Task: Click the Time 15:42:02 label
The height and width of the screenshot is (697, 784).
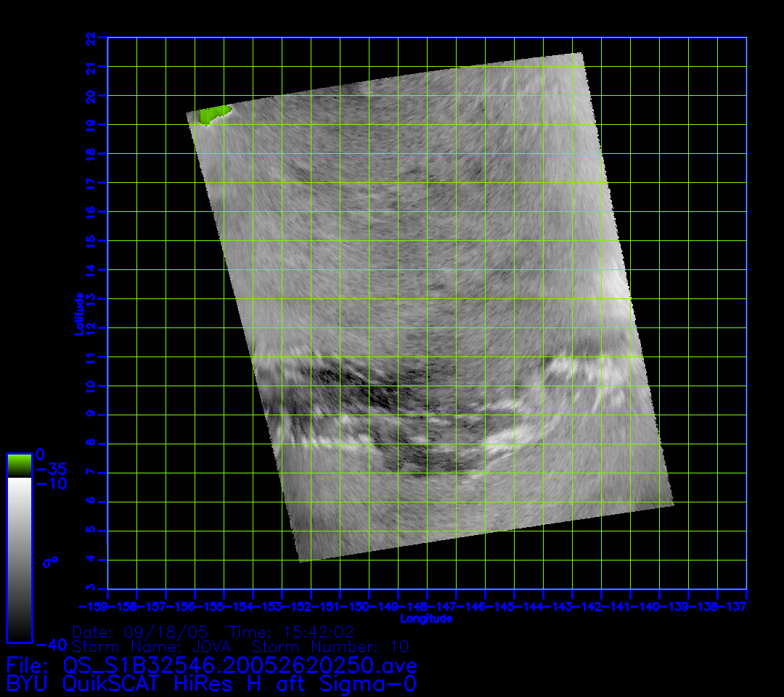Action: pyautogui.click(x=292, y=632)
